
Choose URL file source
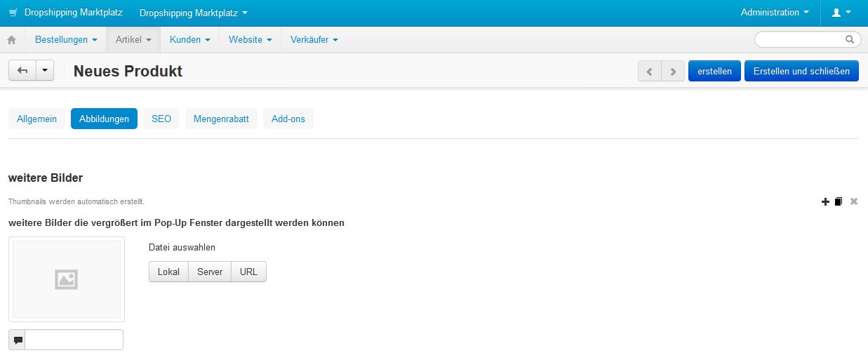(248, 272)
